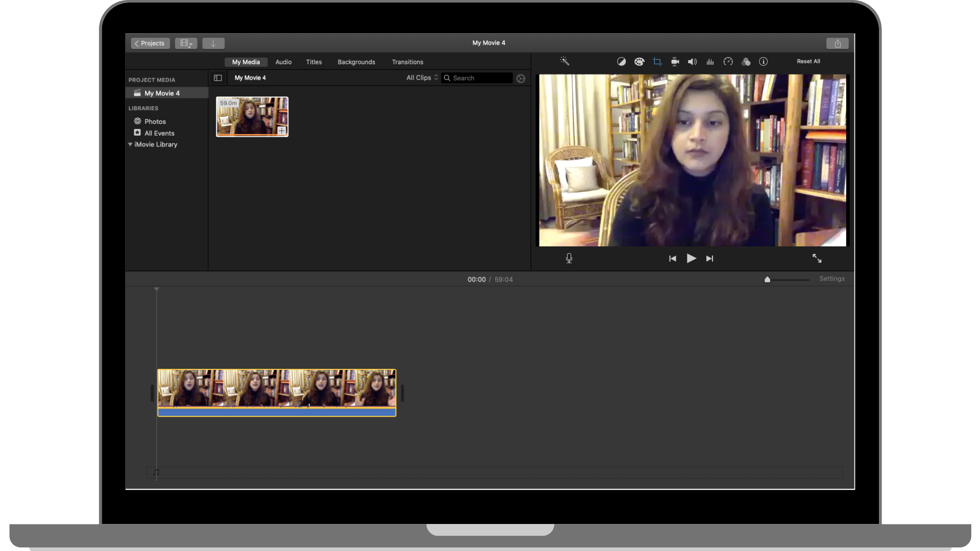The width and height of the screenshot is (980, 551).
Task: Switch to the Transitions tab
Action: pos(407,62)
